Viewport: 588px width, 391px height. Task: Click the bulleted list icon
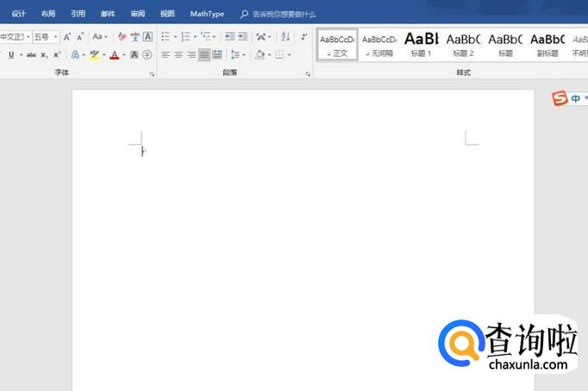pyautogui.click(x=166, y=36)
